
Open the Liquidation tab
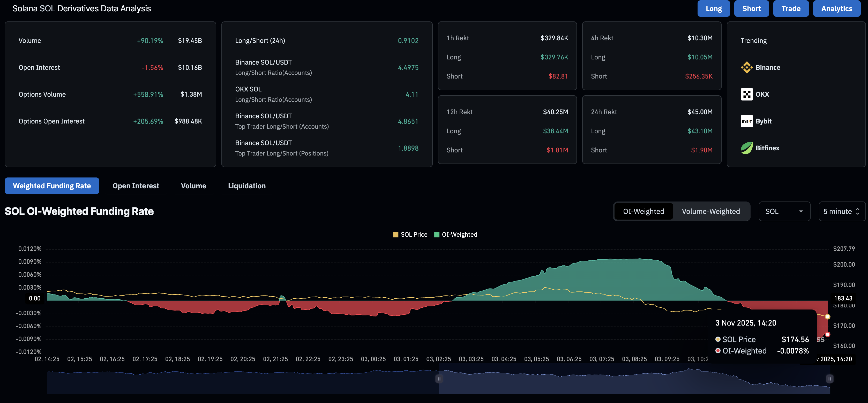(247, 186)
